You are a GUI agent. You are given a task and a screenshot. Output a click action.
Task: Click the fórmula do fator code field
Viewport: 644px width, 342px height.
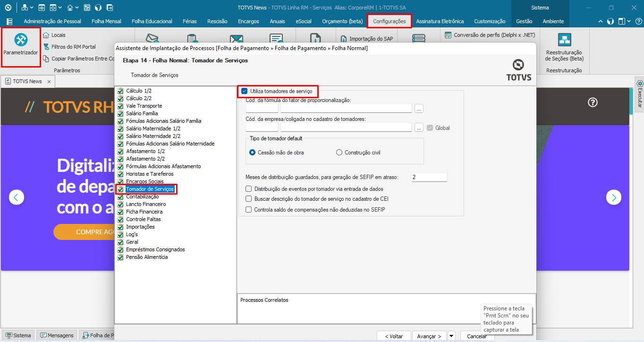[x=262, y=108]
